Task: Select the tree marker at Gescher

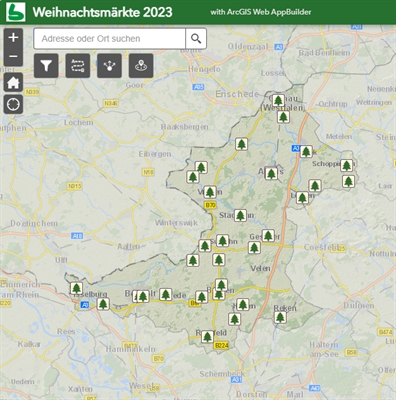Action: (x=268, y=236)
